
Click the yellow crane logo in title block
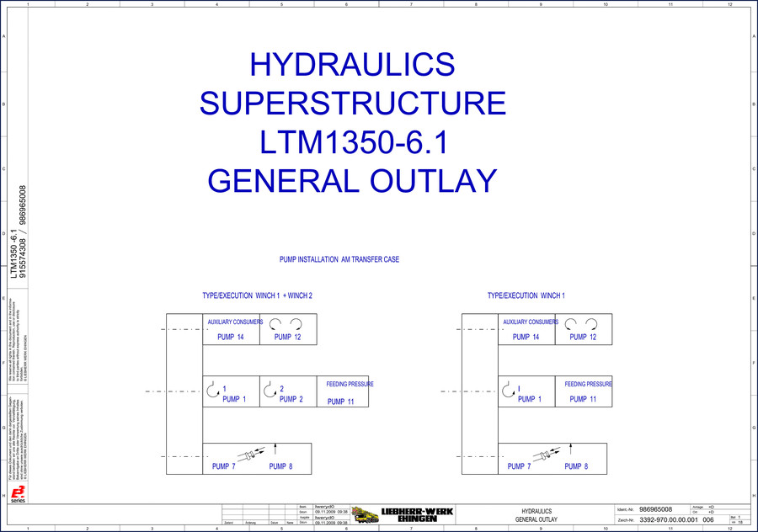(365, 514)
